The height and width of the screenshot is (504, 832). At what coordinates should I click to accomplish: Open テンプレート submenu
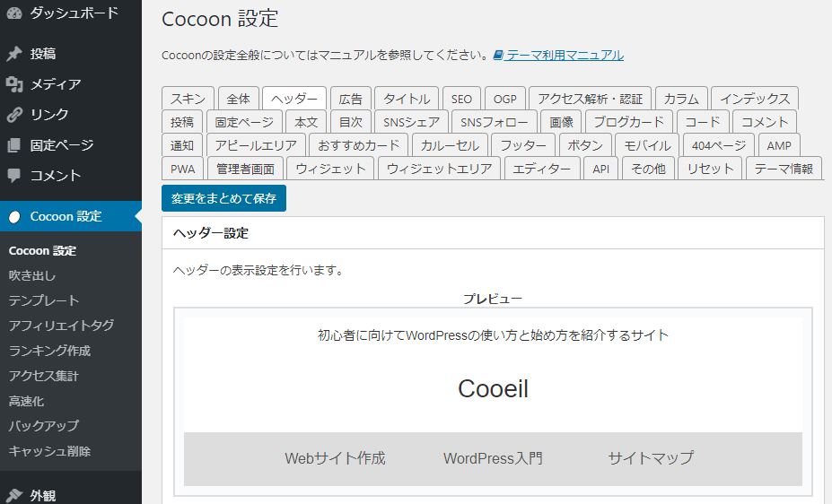pos(44,300)
